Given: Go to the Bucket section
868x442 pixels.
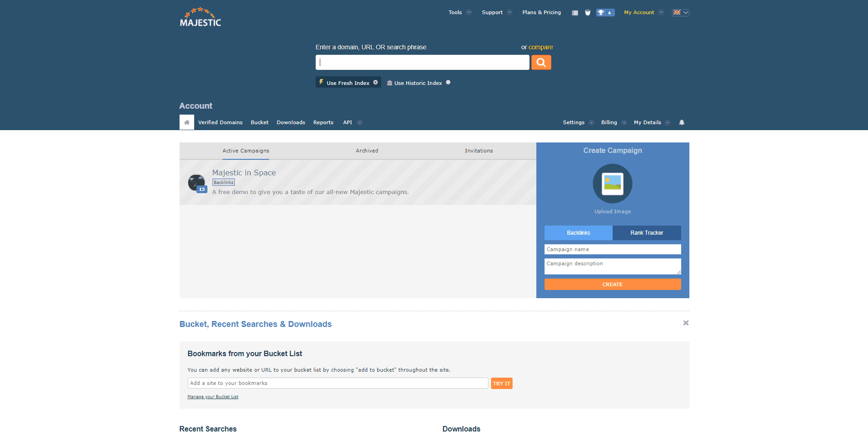Looking at the screenshot, I should [259, 122].
